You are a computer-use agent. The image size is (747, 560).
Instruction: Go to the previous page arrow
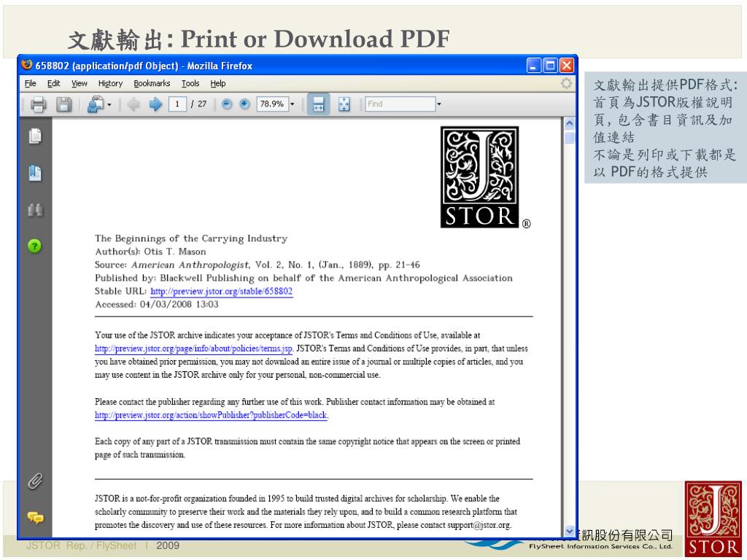(x=133, y=104)
